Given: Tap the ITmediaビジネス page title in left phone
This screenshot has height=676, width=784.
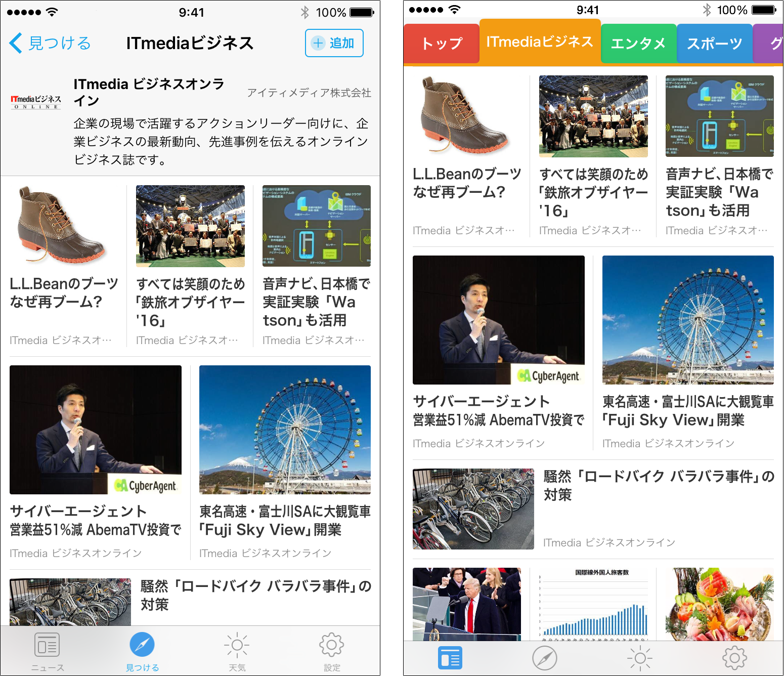Looking at the screenshot, I should point(190,43).
